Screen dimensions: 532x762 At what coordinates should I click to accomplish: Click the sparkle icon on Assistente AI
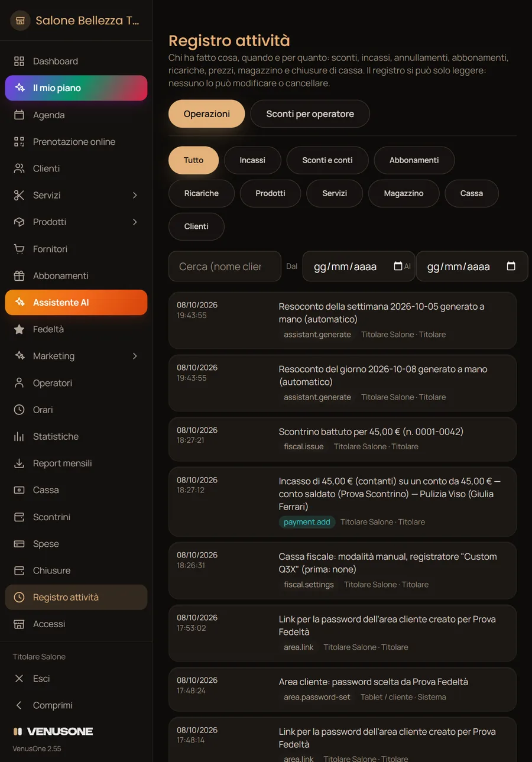[x=20, y=303]
